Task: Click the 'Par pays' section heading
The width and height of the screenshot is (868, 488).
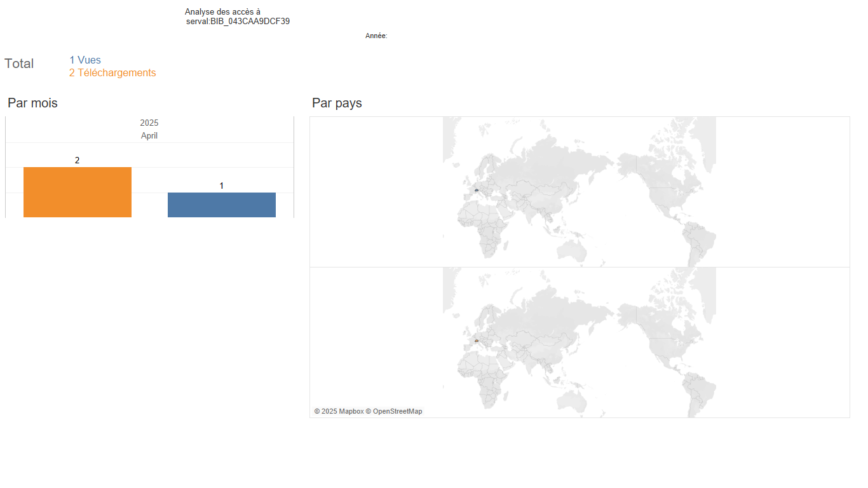Action: [337, 103]
